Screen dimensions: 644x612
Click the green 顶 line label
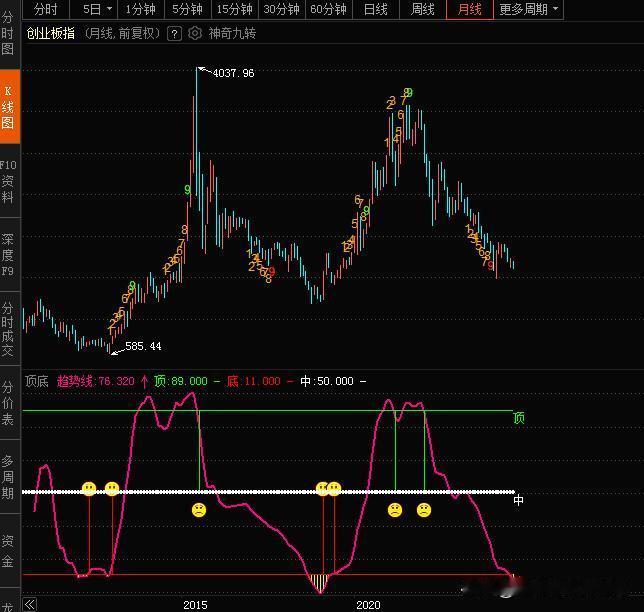pyautogui.click(x=519, y=418)
